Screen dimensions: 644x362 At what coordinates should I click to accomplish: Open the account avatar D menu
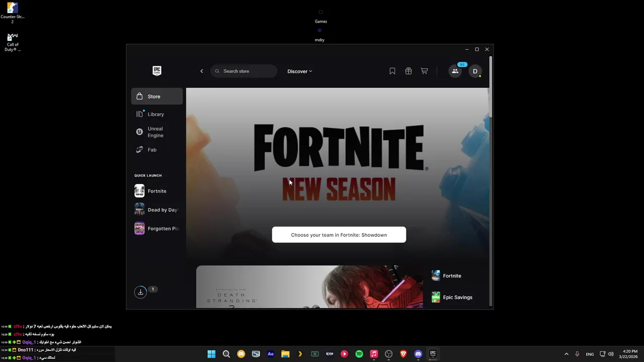pos(475,71)
